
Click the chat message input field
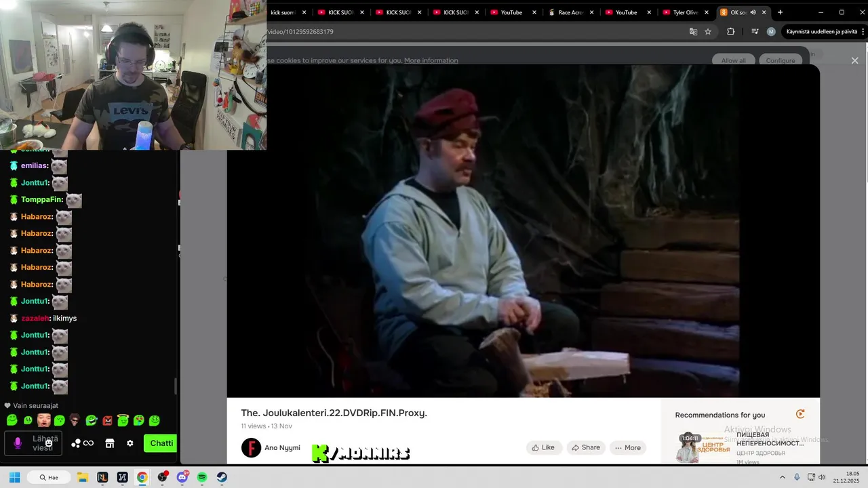coord(34,443)
